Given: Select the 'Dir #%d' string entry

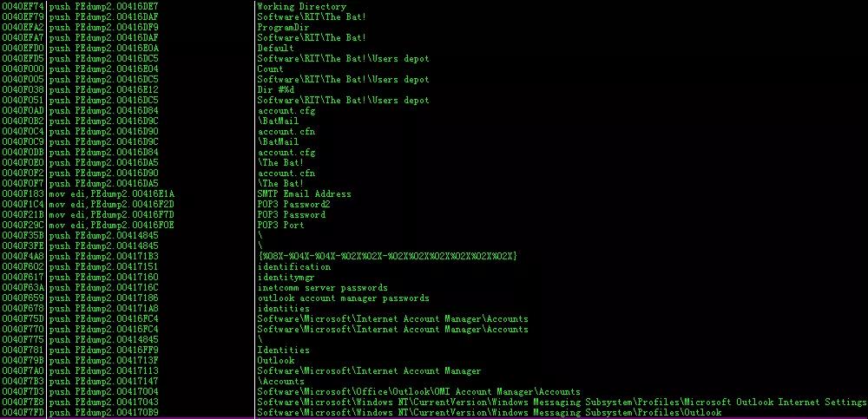Looking at the screenshot, I should (x=276, y=89).
